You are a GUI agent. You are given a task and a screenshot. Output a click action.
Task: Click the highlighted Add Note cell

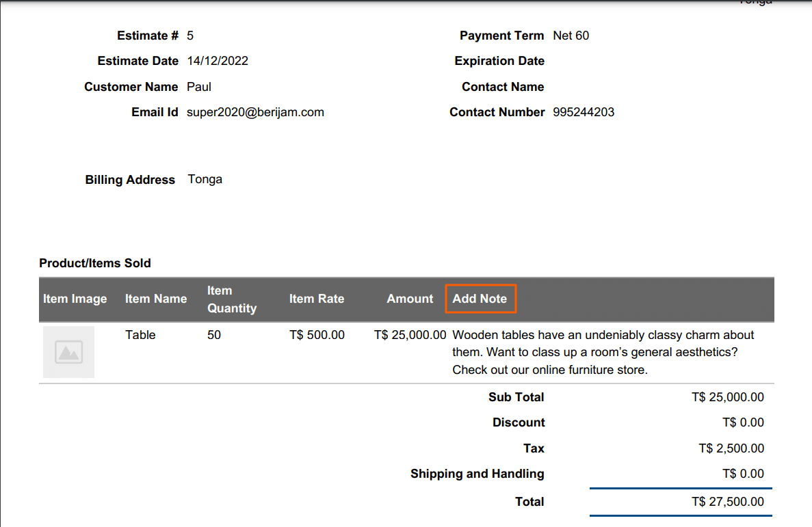click(x=480, y=299)
